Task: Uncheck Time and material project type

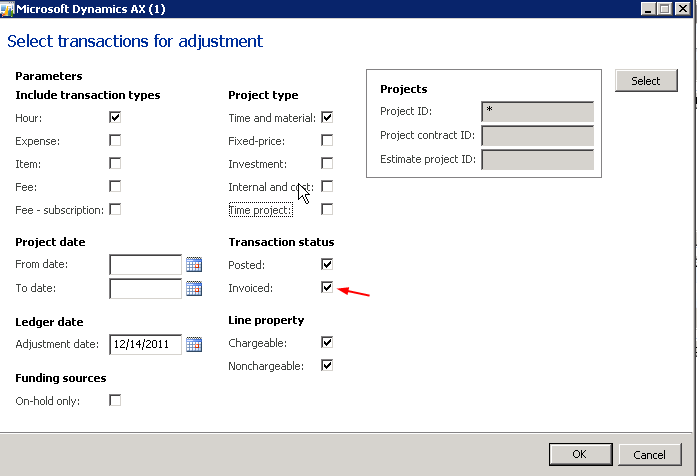Action: coord(327,118)
